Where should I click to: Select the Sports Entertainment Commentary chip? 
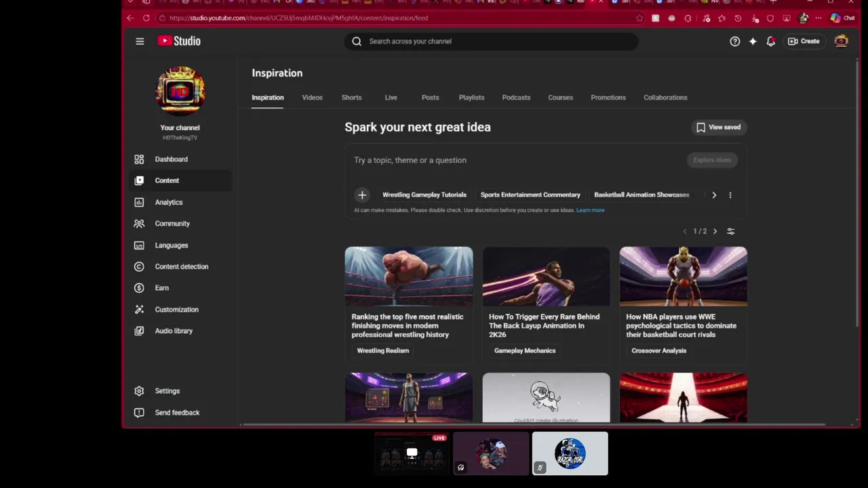pyautogui.click(x=530, y=195)
